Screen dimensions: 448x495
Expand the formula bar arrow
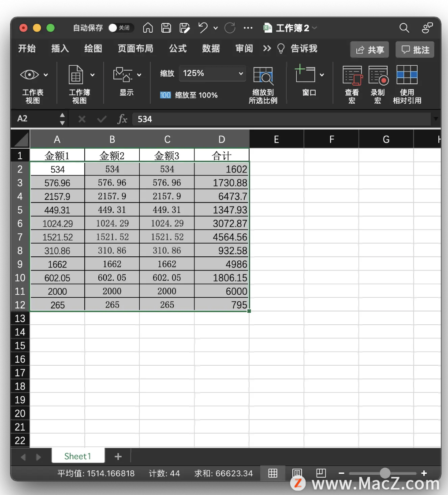(436, 119)
